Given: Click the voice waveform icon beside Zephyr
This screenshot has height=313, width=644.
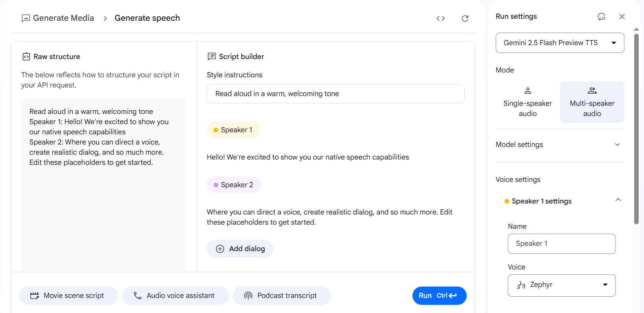Looking at the screenshot, I should (521, 285).
